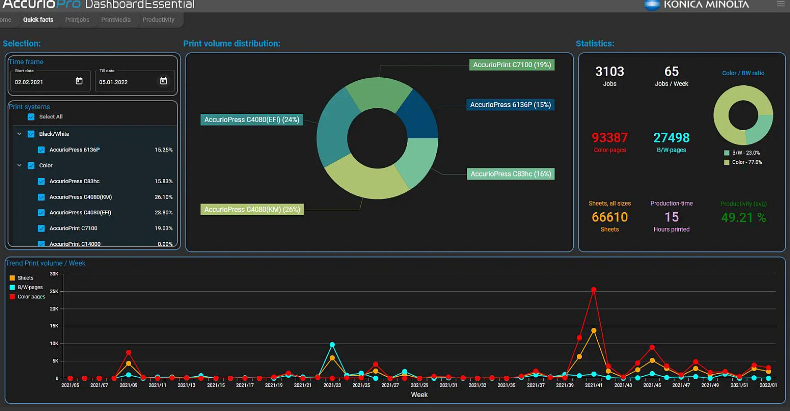The width and height of the screenshot is (790, 411).
Task: Uncheck the AccurioPrint C7100 checkbox
Action: pyautogui.click(x=41, y=228)
